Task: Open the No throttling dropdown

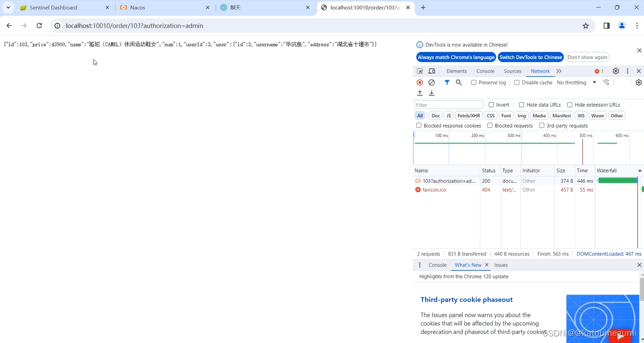Action: point(577,82)
